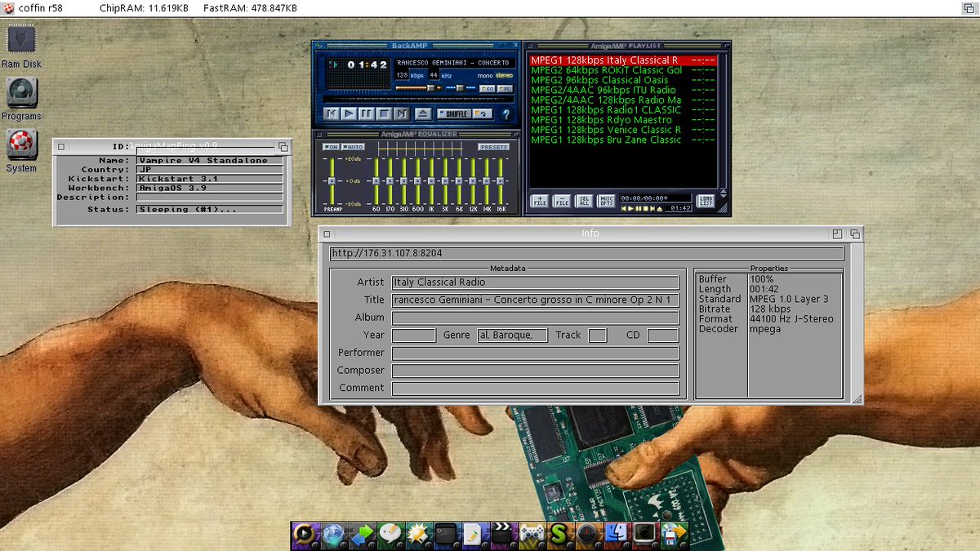The image size is (980, 551).
Task: Select 'MPEG2 64kbps ROKiT Classic Gol' entry
Action: coord(623,70)
